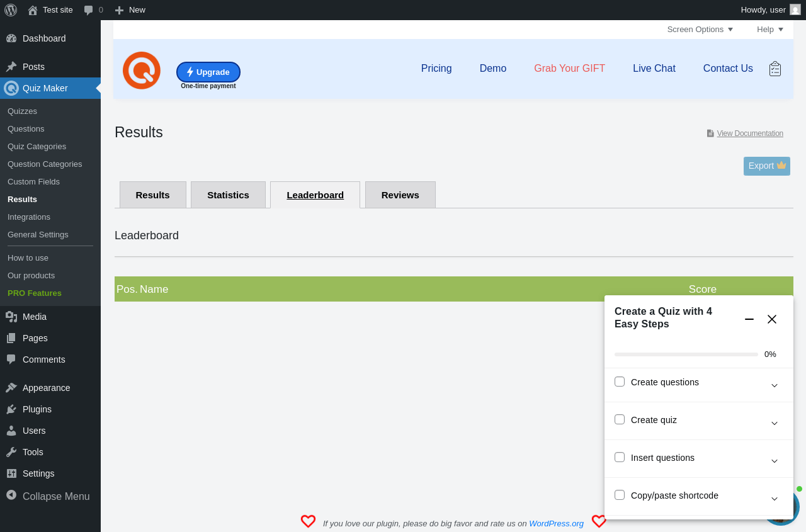Open Screen Options dropdown
The height and width of the screenshot is (532, 806).
[700, 29]
